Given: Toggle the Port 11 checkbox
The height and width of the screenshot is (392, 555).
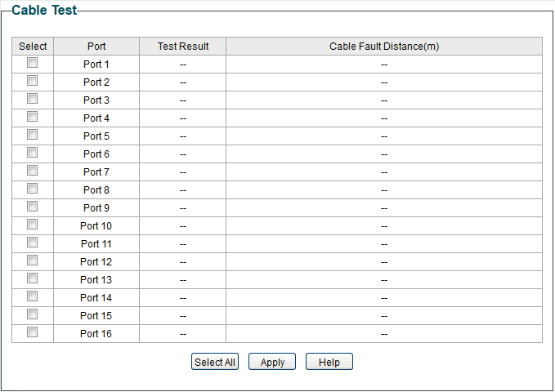Looking at the screenshot, I should 33,243.
